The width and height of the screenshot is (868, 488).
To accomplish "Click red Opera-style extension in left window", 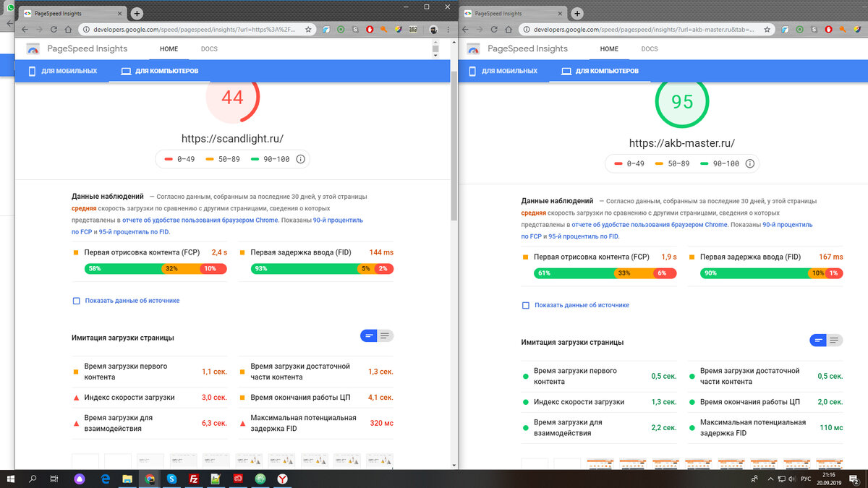I will tap(370, 30).
